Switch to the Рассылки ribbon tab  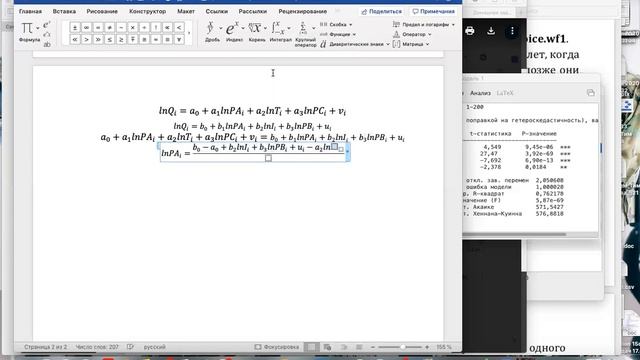(x=253, y=11)
